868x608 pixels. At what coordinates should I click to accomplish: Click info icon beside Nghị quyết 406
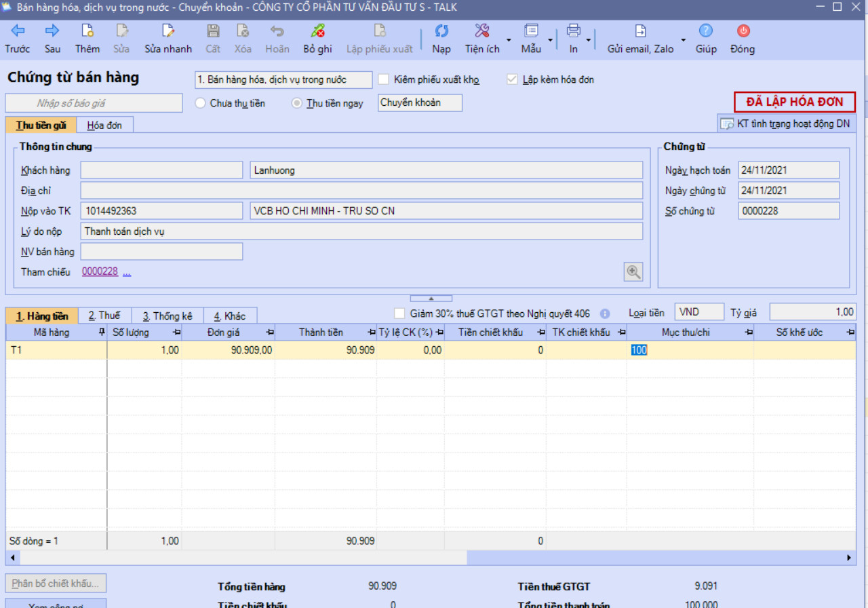[x=605, y=314]
